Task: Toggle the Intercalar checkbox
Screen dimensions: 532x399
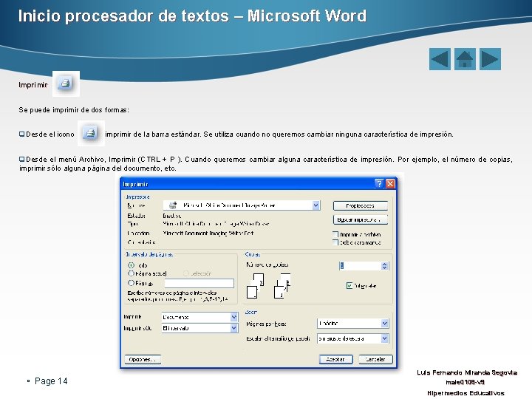Action: pyautogui.click(x=349, y=285)
